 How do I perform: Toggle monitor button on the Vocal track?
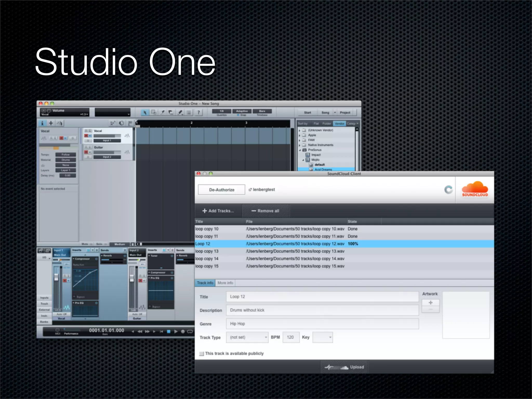click(x=90, y=136)
